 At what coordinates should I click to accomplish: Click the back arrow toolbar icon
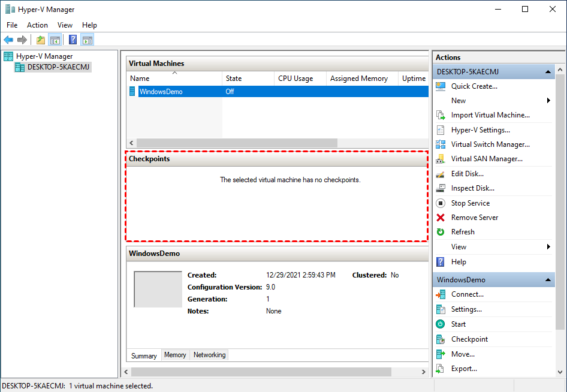tap(8, 40)
